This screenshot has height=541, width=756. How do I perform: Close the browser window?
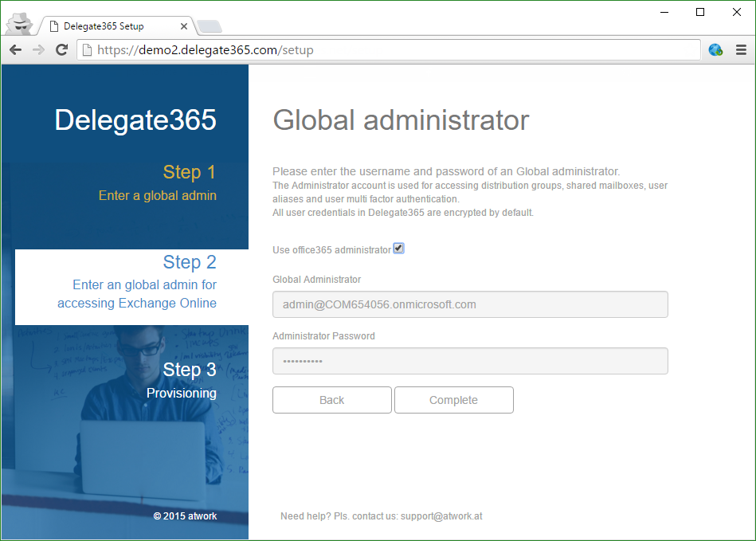(737, 12)
